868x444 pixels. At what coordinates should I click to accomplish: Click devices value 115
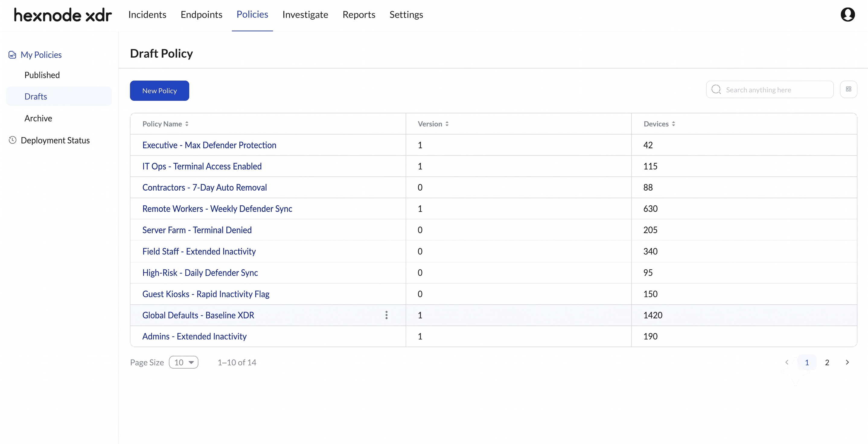(x=650, y=166)
